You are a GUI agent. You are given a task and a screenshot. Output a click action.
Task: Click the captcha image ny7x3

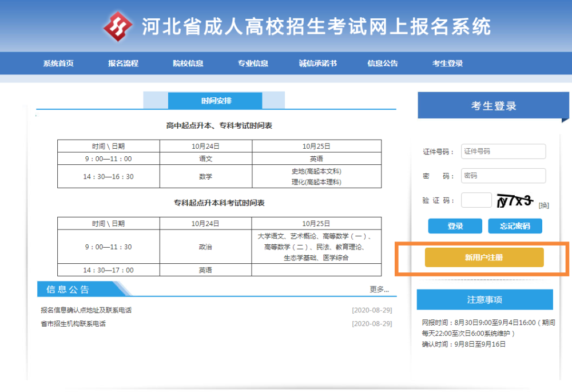[515, 201]
